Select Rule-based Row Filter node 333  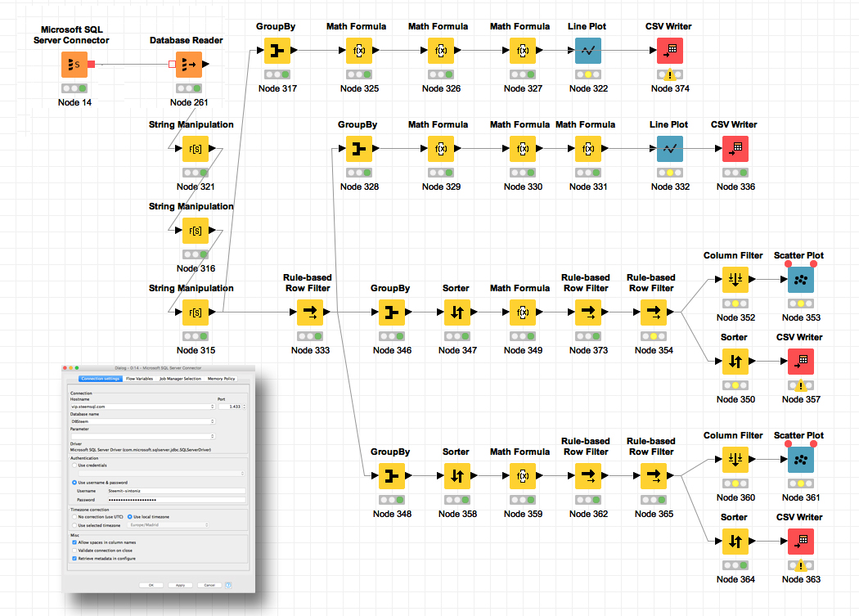coord(310,312)
